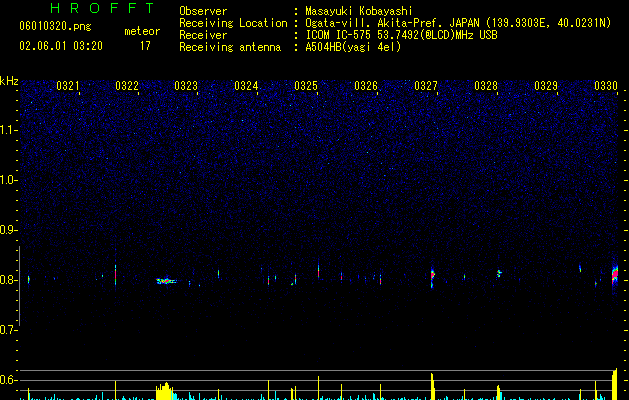Click the Receiving antenna label
This screenshot has height=400, width=629.
[x=230, y=47]
